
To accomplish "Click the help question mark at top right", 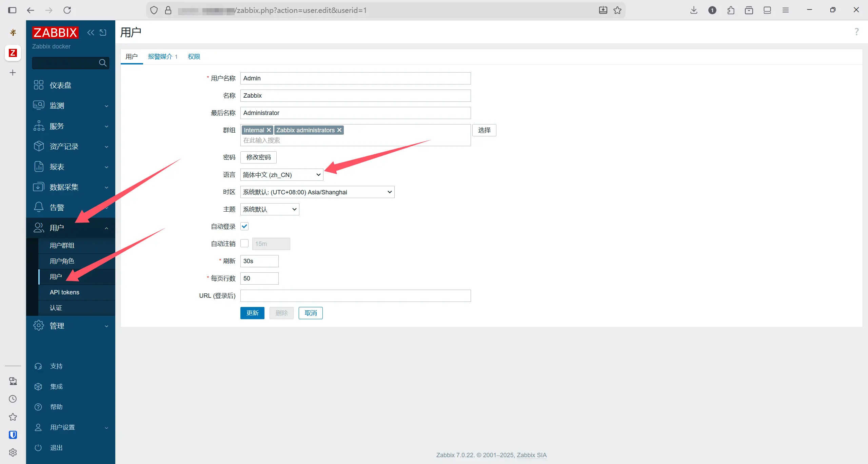I will click(856, 32).
